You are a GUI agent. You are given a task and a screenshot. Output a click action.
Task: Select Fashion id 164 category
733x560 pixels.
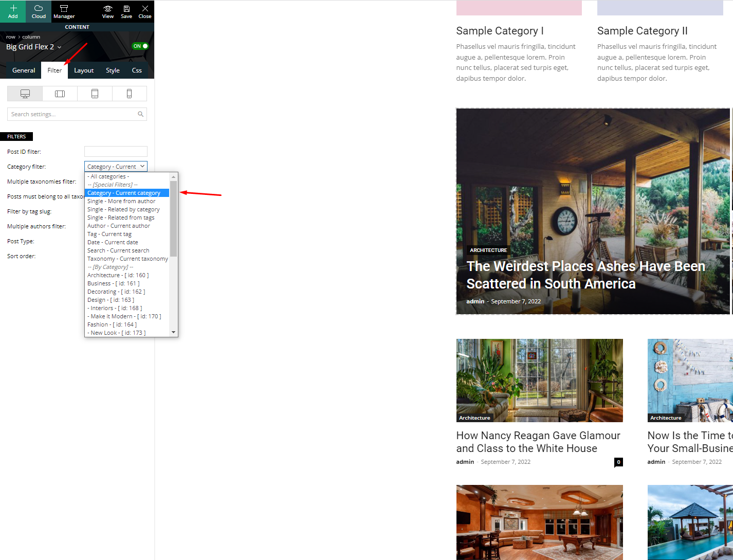(x=127, y=324)
